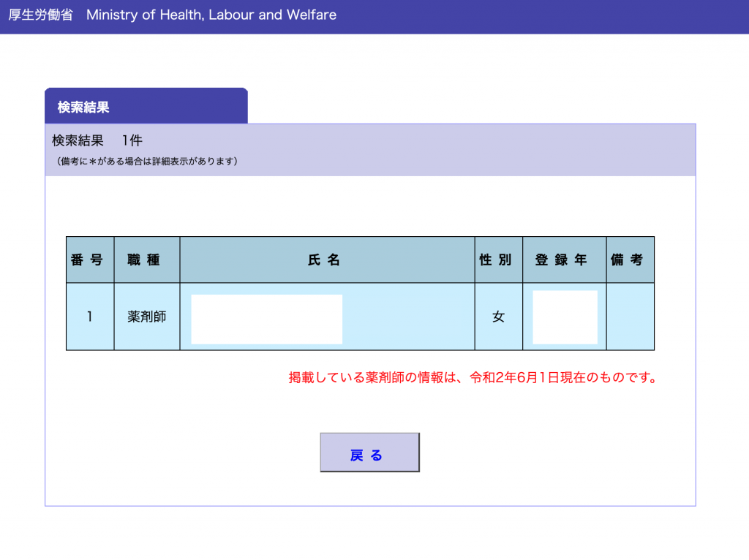
Task: Click the 職種 column header
Action: point(146,260)
